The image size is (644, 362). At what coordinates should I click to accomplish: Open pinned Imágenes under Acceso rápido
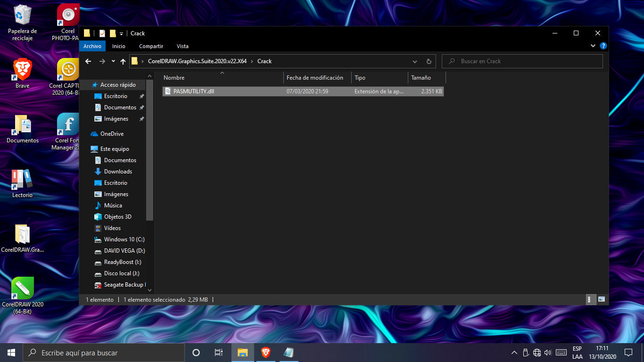coord(116,119)
